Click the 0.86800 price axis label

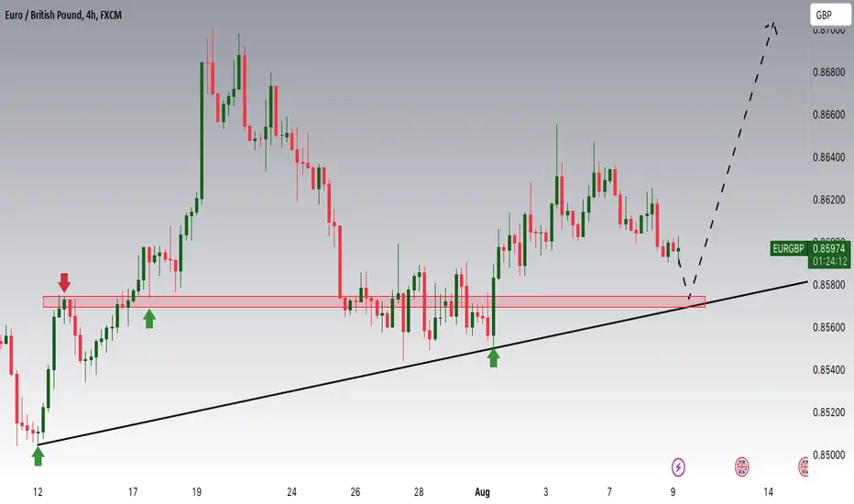click(x=829, y=71)
